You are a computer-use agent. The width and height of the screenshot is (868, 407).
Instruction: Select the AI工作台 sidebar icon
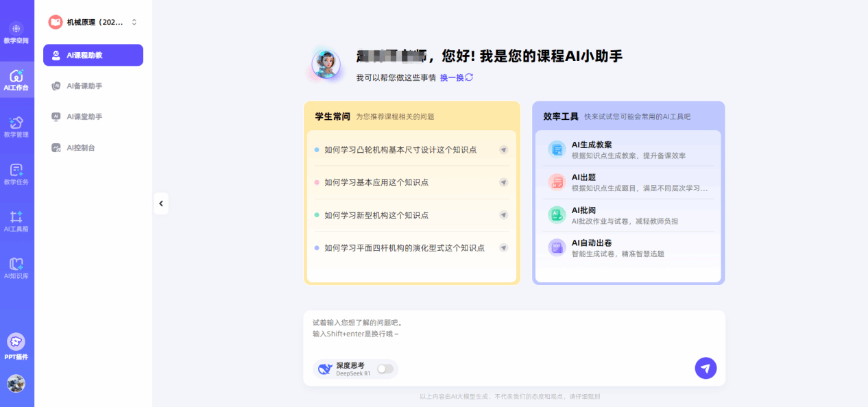pos(16,79)
